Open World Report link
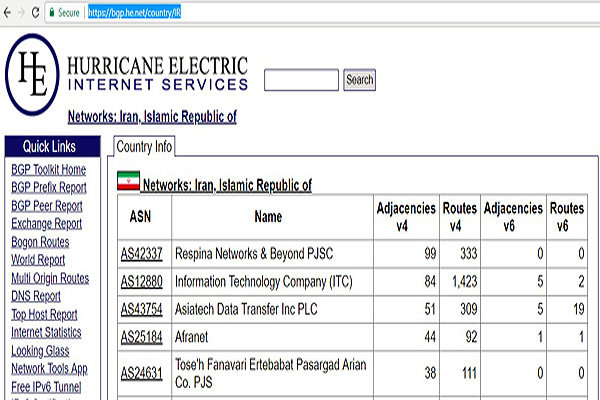Image resolution: width=600 pixels, height=400 pixels. coord(38,260)
